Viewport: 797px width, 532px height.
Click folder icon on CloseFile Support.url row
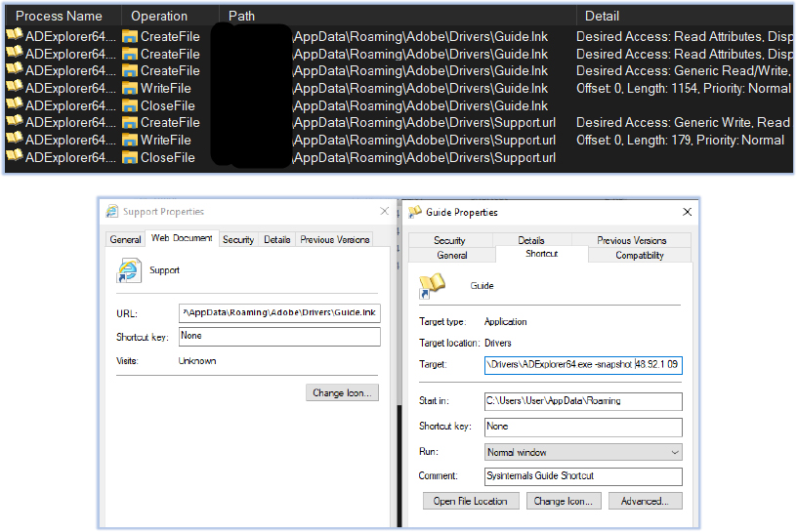130,158
